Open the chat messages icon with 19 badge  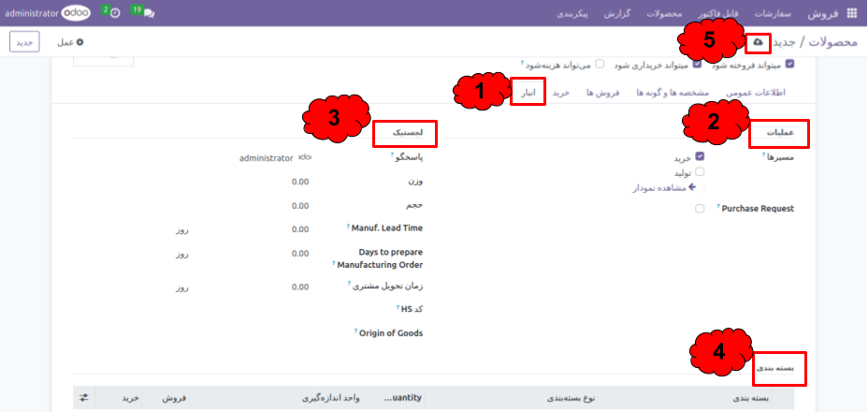point(149,14)
